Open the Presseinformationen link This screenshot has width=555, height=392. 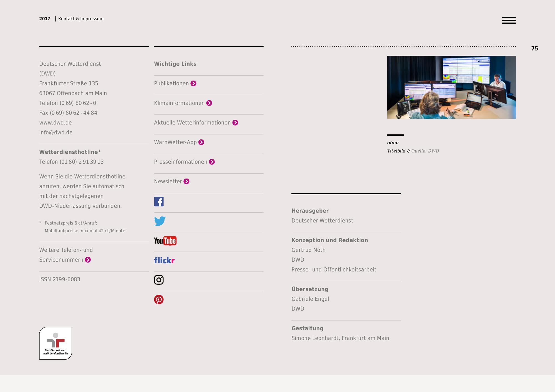click(181, 162)
